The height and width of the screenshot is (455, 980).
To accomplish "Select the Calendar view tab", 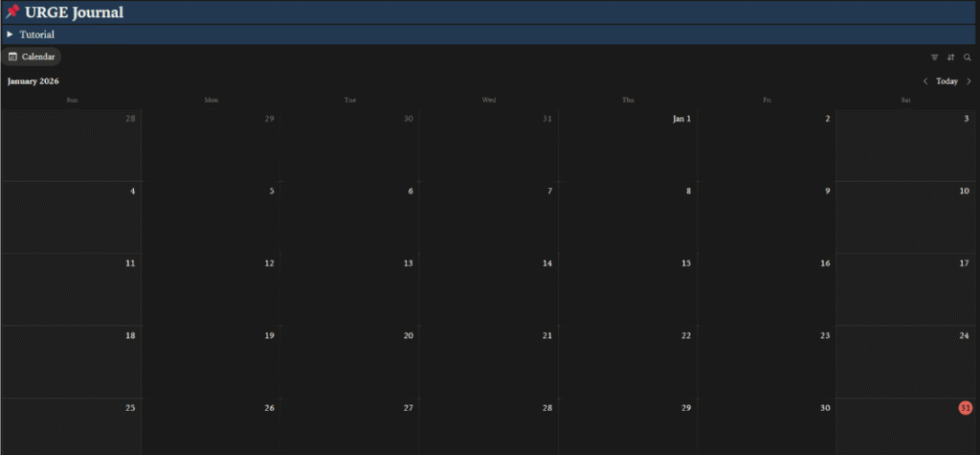I will point(32,57).
